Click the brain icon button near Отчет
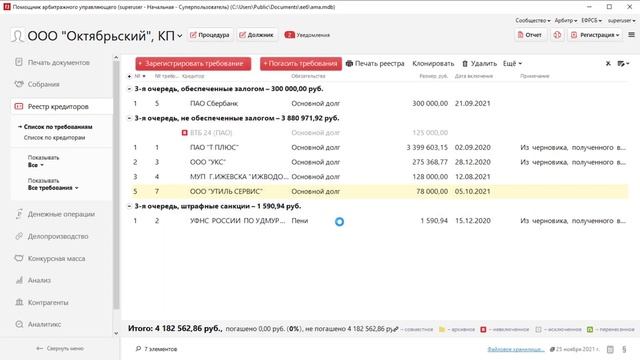 coord(557,35)
